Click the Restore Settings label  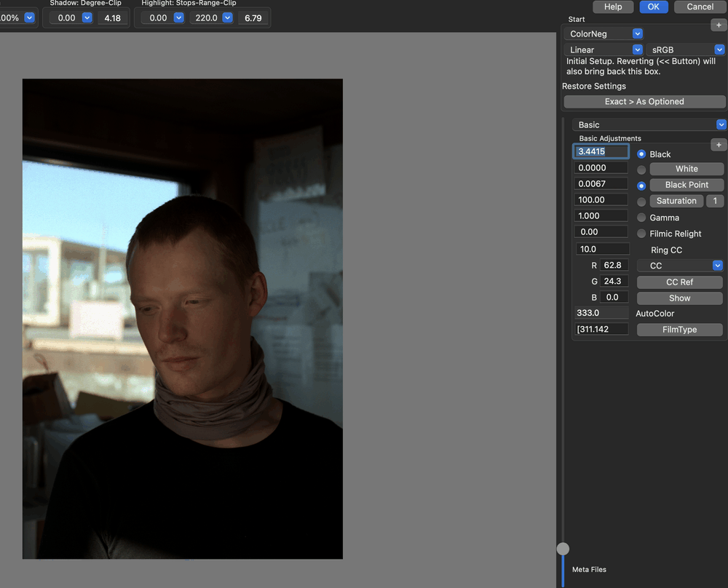pos(594,87)
